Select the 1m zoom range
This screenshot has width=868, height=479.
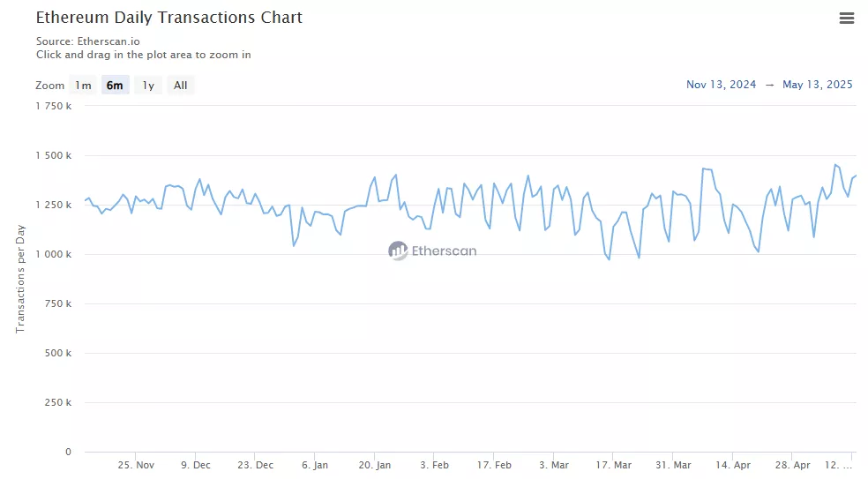point(83,86)
